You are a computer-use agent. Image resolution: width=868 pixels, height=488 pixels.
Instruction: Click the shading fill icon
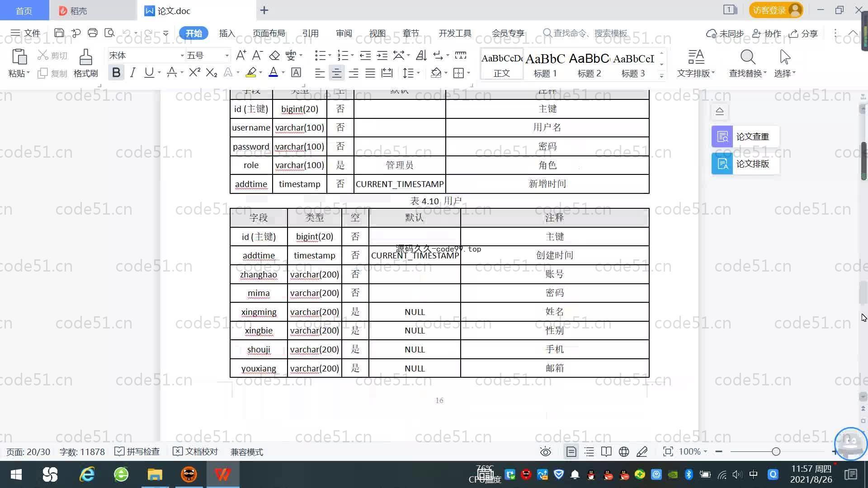point(436,73)
